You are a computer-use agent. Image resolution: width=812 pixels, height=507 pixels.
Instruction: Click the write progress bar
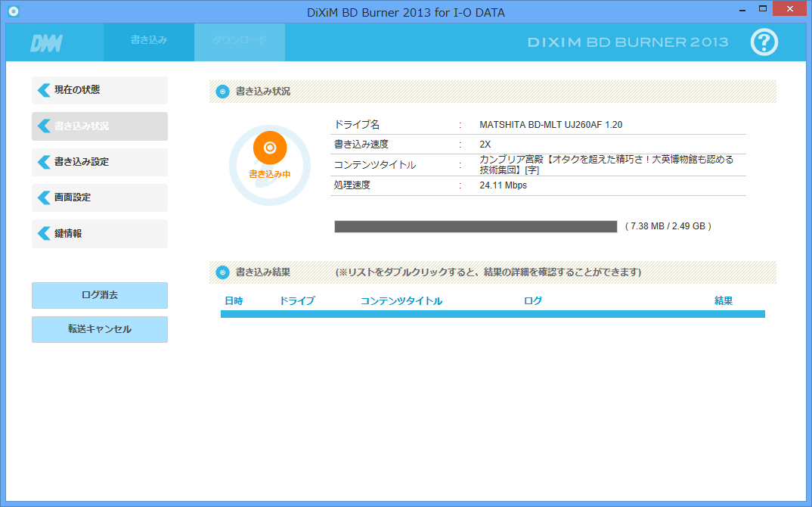coord(476,226)
